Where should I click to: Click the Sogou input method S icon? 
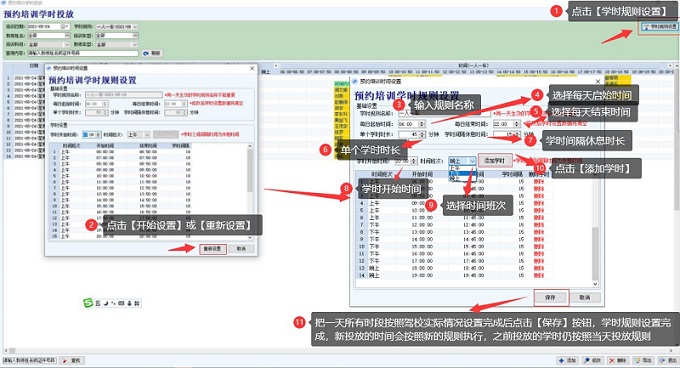pyautogui.click(x=88, y=303)
